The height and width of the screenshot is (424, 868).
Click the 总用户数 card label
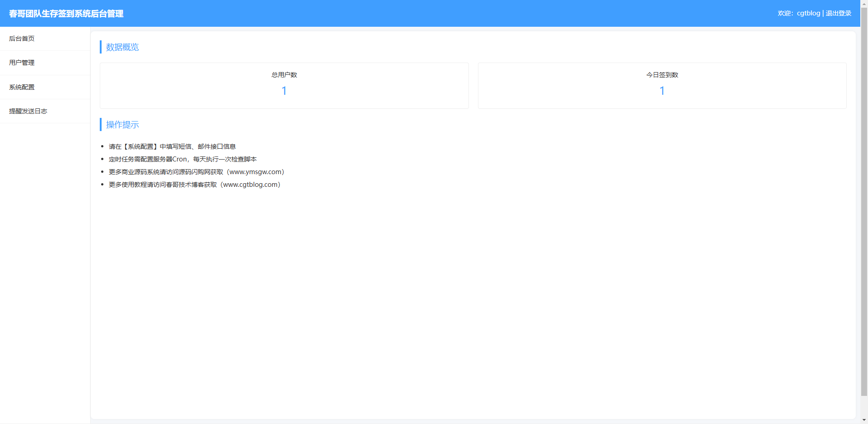(284, 75)
